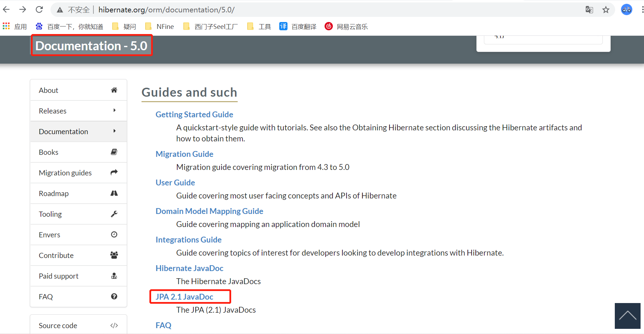
Task: Open the FAQ link in Guides list
Action: pos(163,325)
